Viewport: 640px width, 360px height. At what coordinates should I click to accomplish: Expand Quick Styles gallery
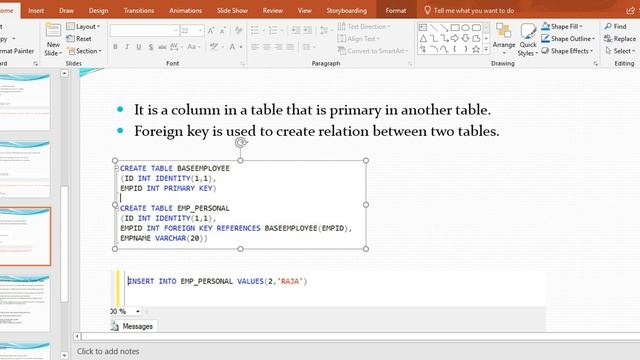point(528,40)
